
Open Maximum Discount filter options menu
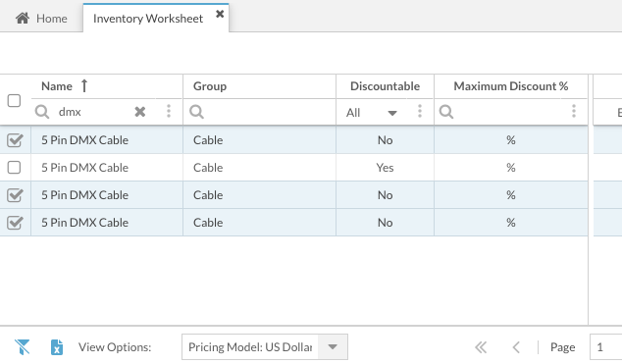(574, 111)
